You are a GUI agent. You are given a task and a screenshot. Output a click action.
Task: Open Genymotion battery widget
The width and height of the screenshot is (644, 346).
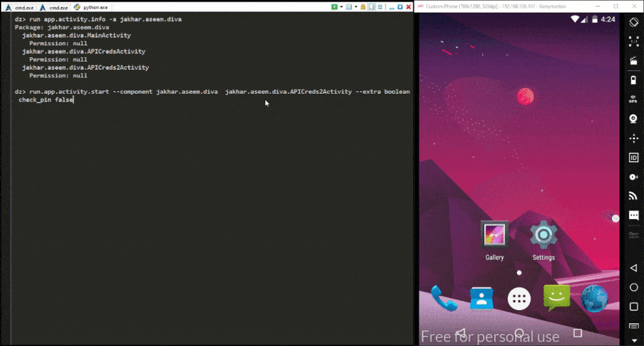[634, 80]
